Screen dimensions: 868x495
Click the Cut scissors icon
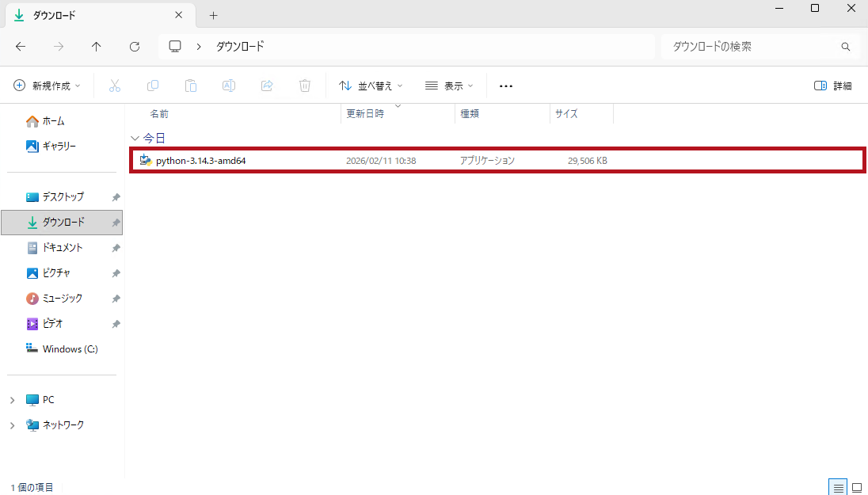click(115, 86)
